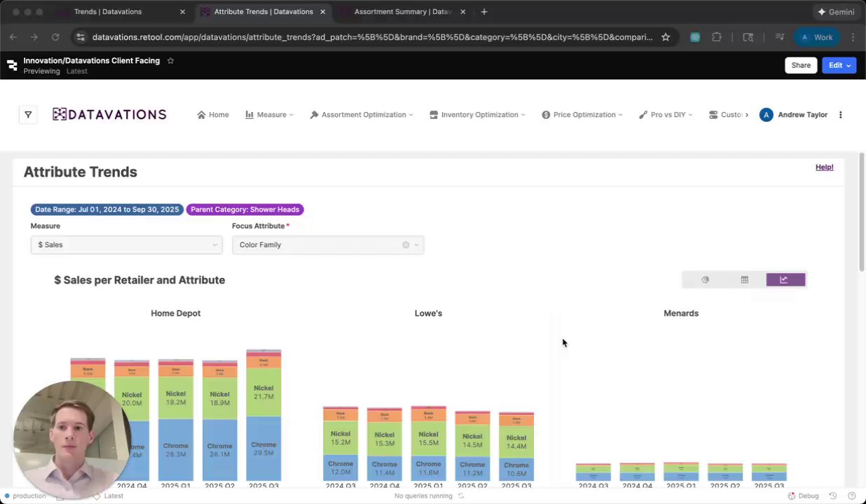Click the Andrew Taylor avatar
Image resolution: width=866 pixels, height=504 pixels.
767,115
